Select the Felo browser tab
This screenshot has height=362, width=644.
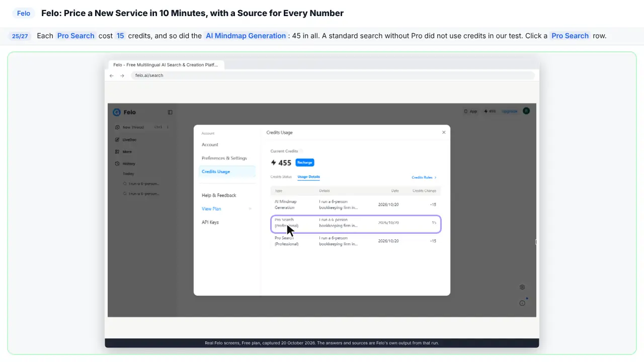(x=166, y=65)
